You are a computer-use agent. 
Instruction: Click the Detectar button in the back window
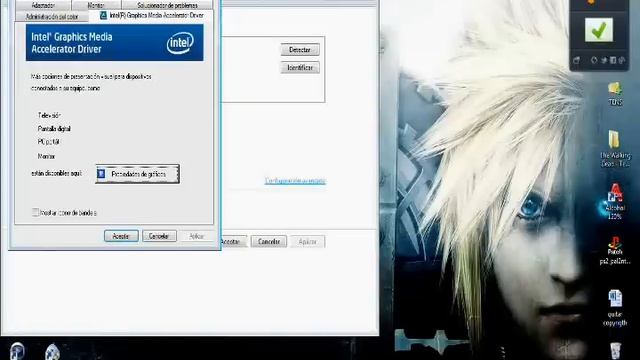click(300, 50)
